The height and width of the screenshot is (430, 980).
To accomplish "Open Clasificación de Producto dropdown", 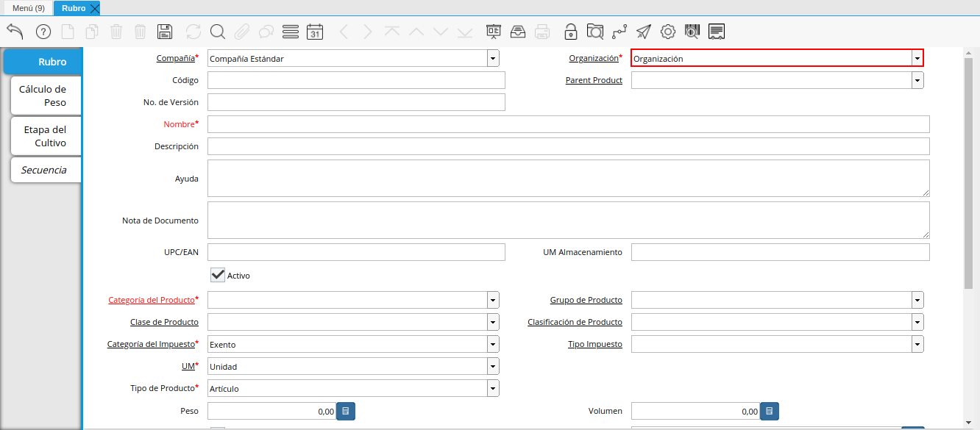I will point(917,322).
